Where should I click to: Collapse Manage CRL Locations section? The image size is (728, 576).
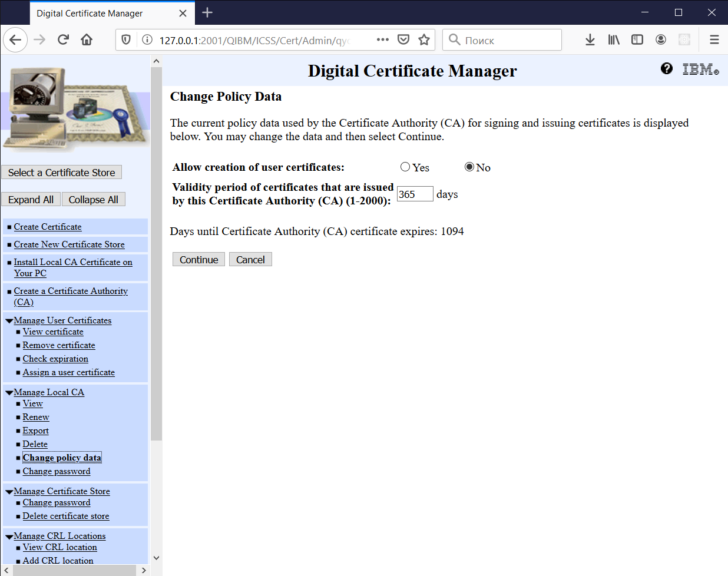9,537
